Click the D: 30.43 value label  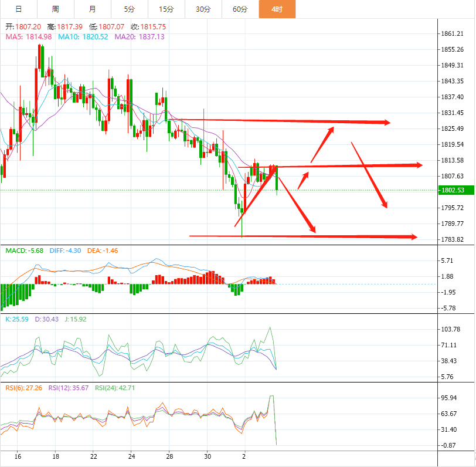click(x=47, y=319)
